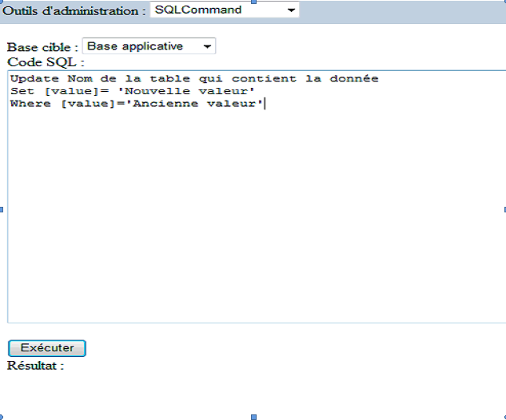Viewport: 506px width, 420px height.
Task: Open the SQLCommand admin tool dropdown
Action: (224, 10)
